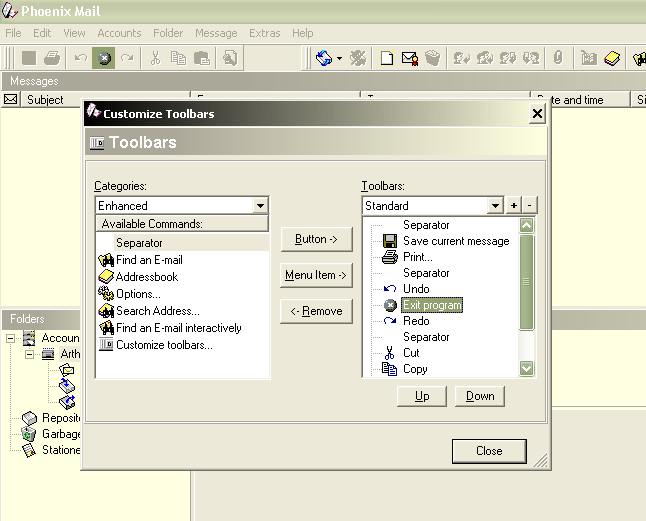Image resolution: width=646 pixels, height=521 pixels.
Task: Click the envelope with ribbon toolbar icon
Action: (x=410, y=58)
